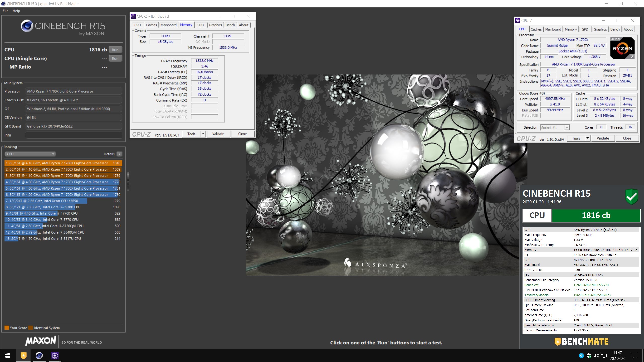The width and height of the screenshot is (644, 362).
Task: Switch to Caches tab in Memory CPU-Z window
Action: pos(151,25)
